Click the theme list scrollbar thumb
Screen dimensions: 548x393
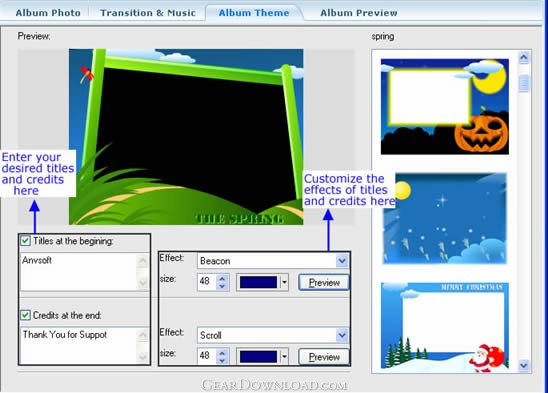[x=524, y=83]
